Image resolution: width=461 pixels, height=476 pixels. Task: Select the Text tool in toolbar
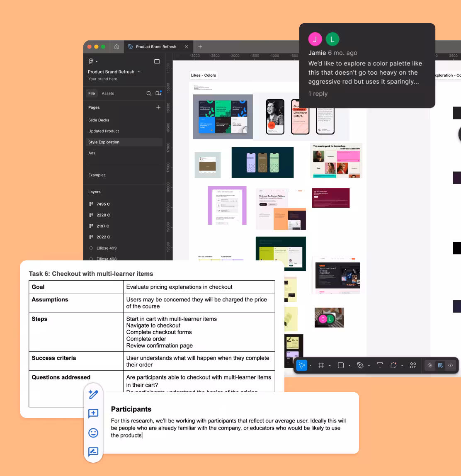pyautogui.click(x=380, y=366)
